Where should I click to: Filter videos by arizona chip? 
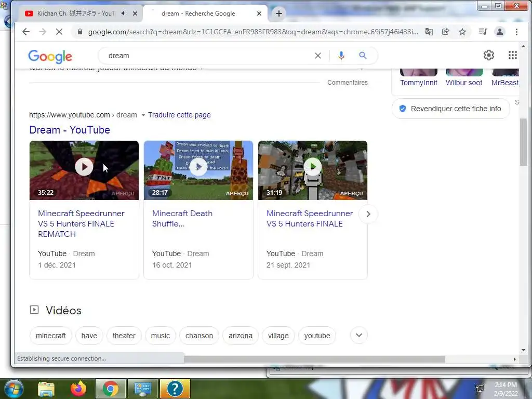(x=240, y=336)
